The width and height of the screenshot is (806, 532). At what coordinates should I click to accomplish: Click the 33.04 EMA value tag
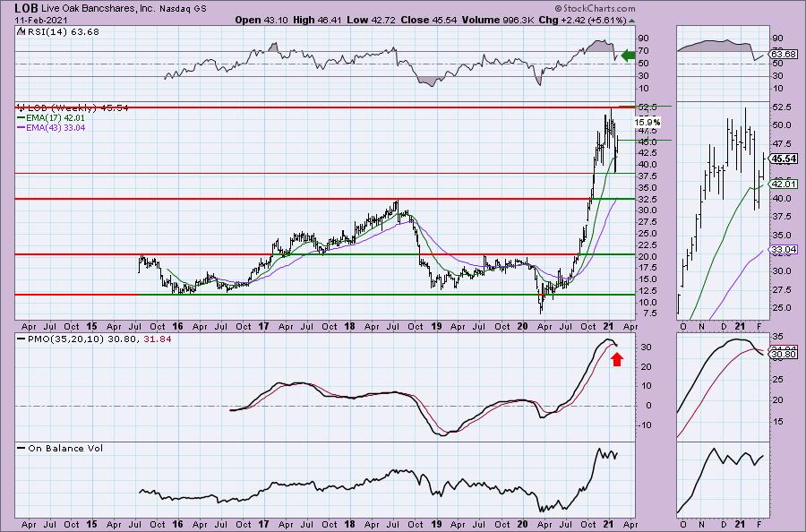pos(784,250)
